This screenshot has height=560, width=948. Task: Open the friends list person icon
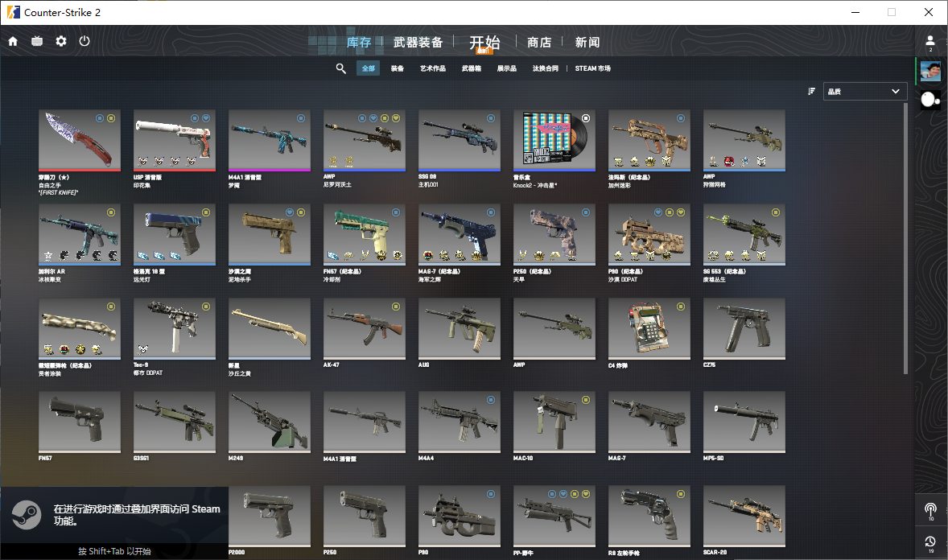coord(930,41)
